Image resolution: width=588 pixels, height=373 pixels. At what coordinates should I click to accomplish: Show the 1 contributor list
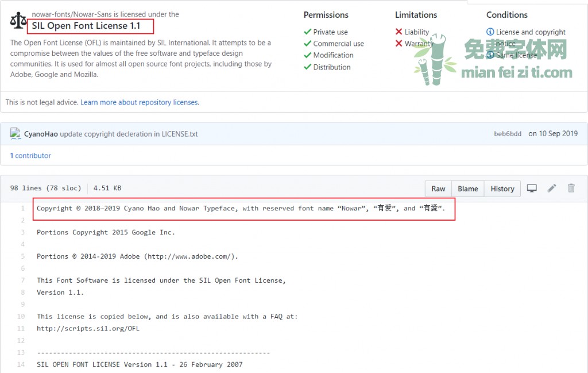pyautogui.click(x=30, y=155)
